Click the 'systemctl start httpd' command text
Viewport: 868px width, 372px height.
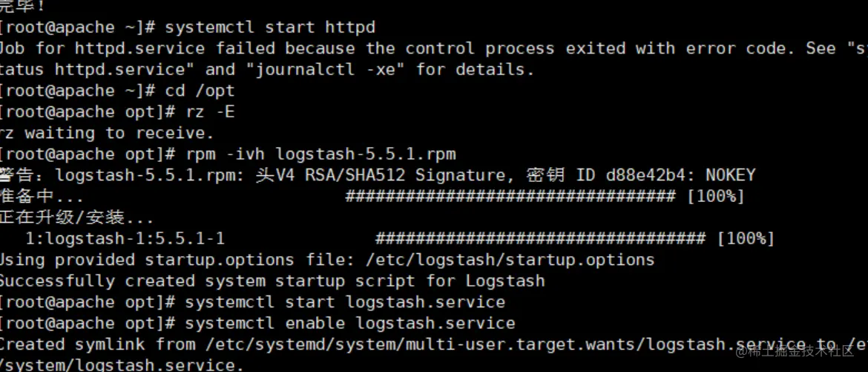click(270, 27)
